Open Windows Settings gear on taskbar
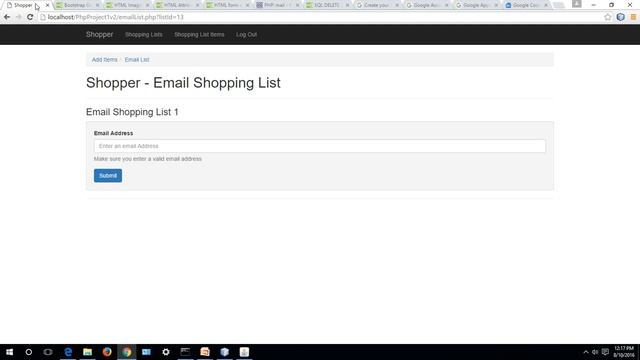This screenshot has height=360, width=640. pos(166,352)
